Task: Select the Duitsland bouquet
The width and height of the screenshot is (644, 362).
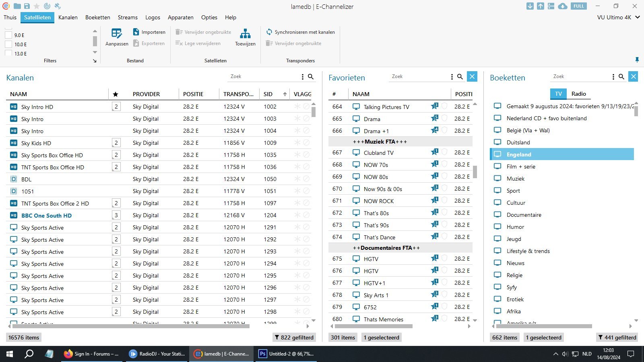Action: (x=518, y=142)
